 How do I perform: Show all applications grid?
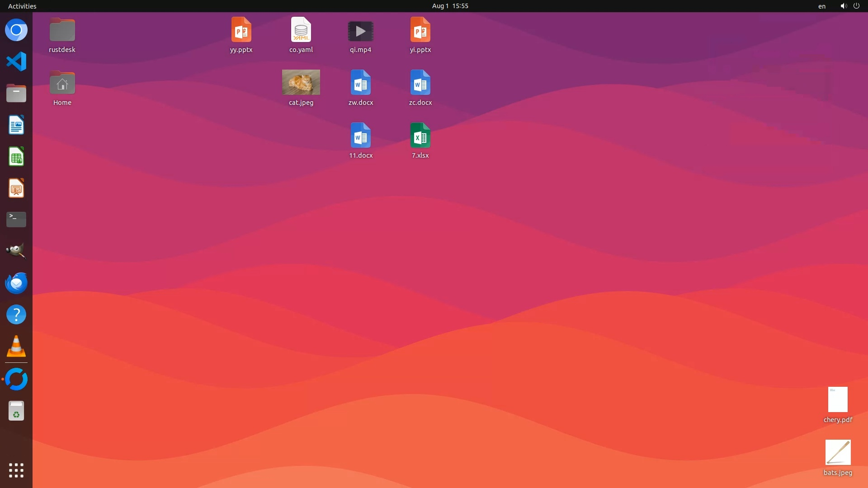[x=16, y=470]
